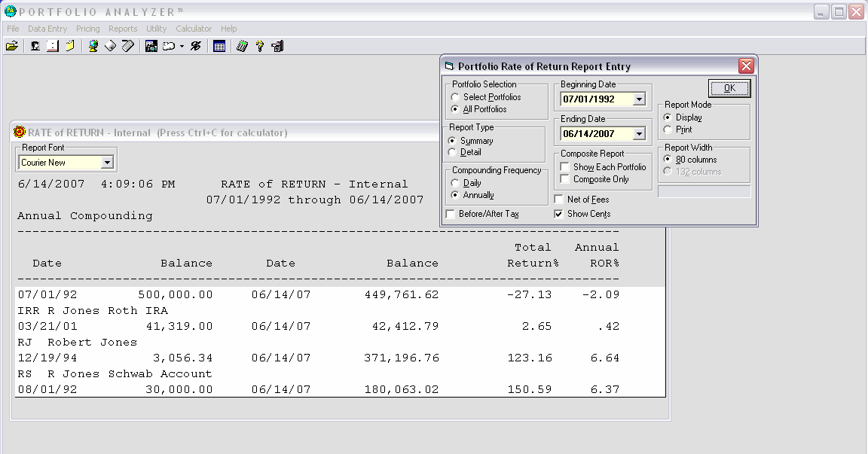Open the Data Entry menu
868x454 pixels.
(47, 29)
